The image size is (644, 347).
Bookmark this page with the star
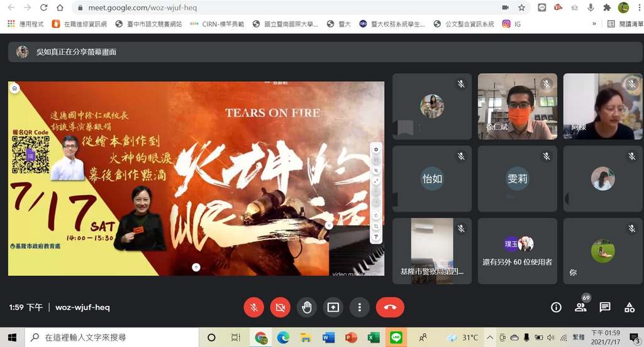(x=521, y=8)
